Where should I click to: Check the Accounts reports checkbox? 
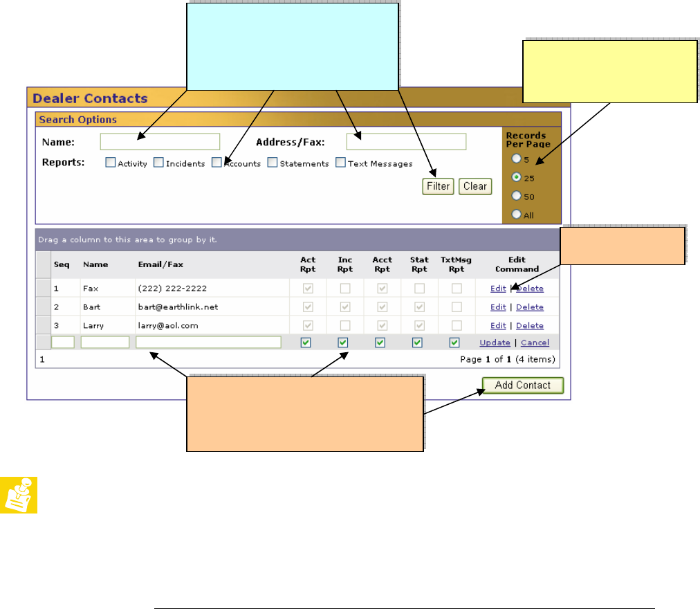[x=217, y=162]
